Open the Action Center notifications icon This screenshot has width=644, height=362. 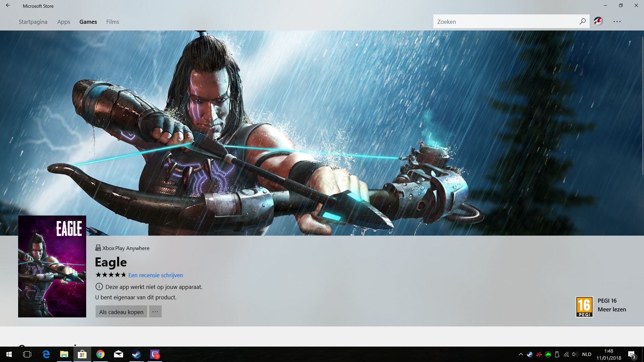pyautogui.click(x=632, y=355)
